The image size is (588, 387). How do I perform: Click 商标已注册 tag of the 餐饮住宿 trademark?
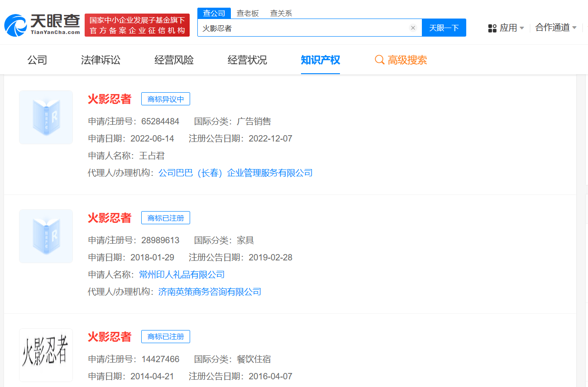click(x=166, y=337)
